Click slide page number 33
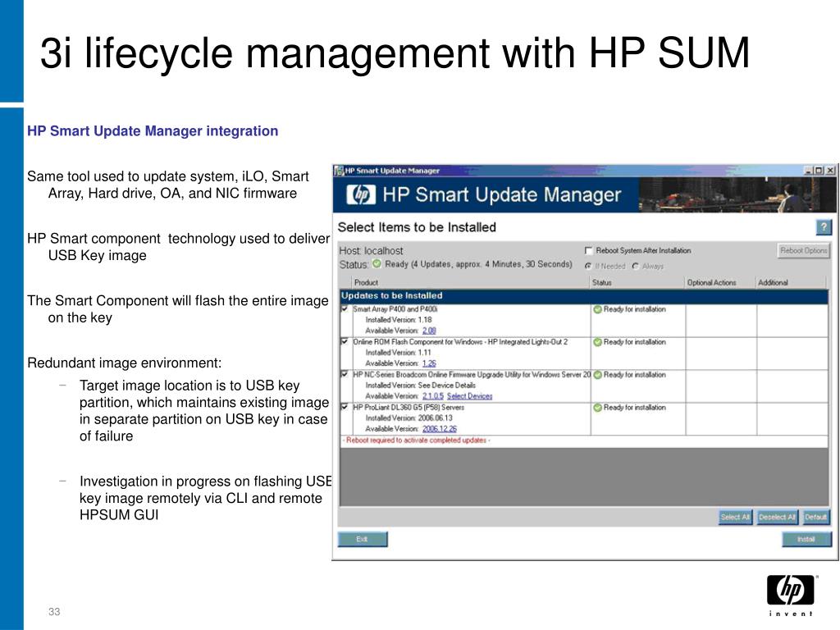Screen dimensions: 840x630 click(54, 612)
